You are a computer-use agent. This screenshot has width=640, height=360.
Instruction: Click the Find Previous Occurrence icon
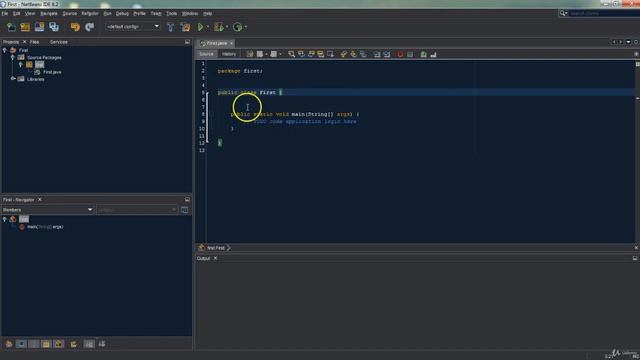click(x=301, y=54)
